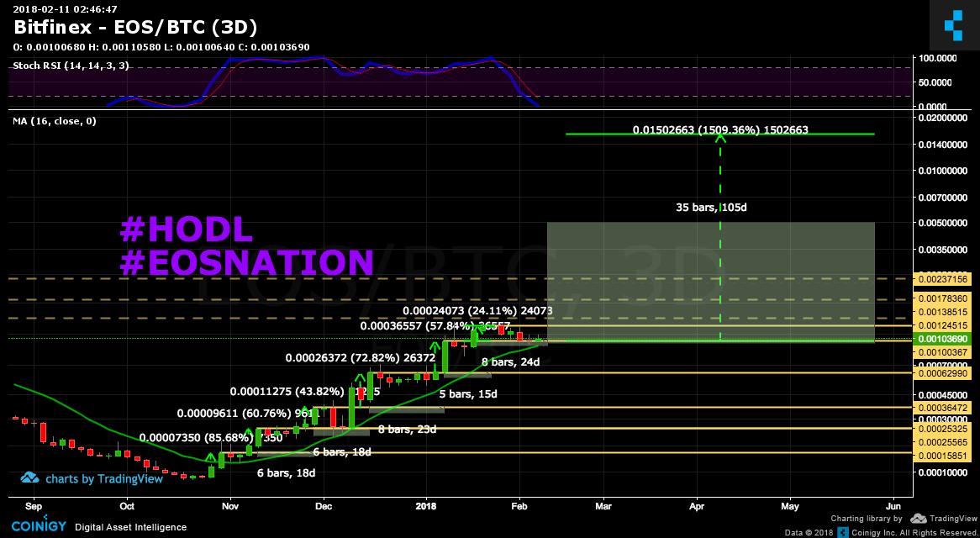Image resolution: width=980 pixels, height=538 pixels.
Task: Click the '35 bars, 105d' measurement label
Action: tap(712, 207)
